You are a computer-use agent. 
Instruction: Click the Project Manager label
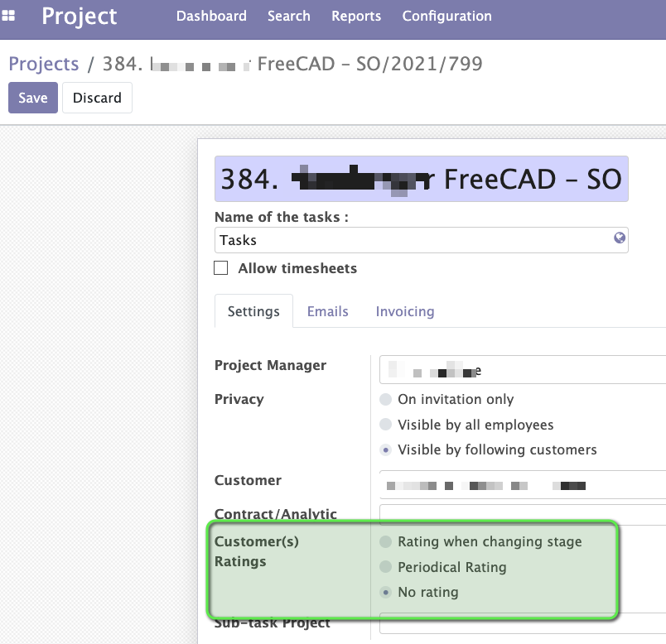click(x=270, y=365)
